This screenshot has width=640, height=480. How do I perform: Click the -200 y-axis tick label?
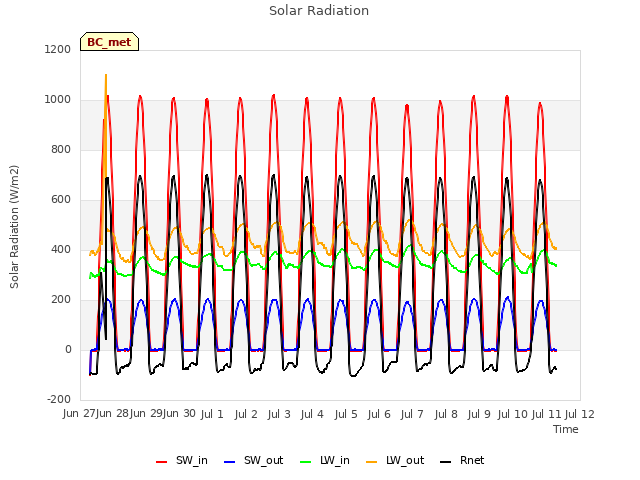tap(59, 399)
